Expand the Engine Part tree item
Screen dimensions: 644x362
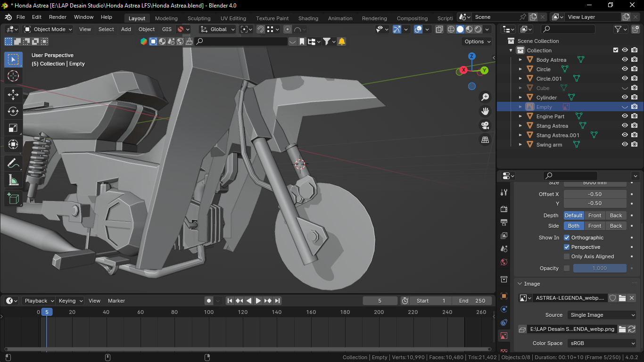tap(520, 116)
